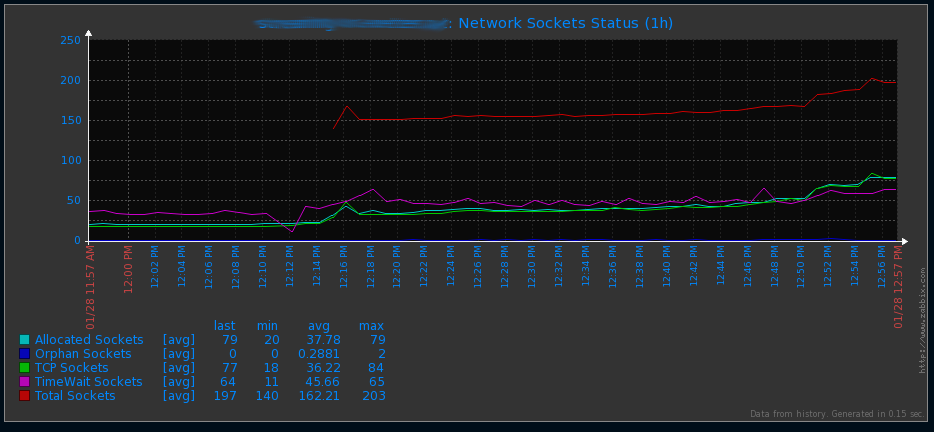The width and height of the screenshot is (934, 432).
Task: Click the Orphan Sockets blue legend swatch
Action: [x=24, y=354]
